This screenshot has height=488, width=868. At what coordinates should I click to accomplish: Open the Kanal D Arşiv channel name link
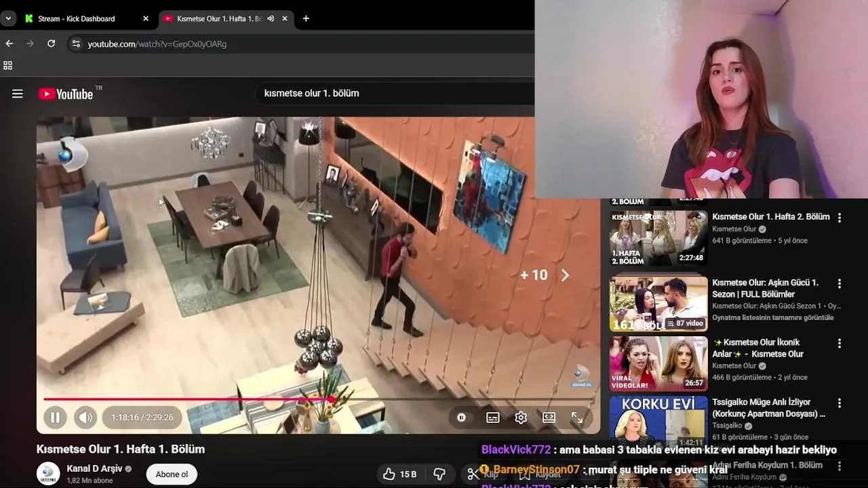click(94, 468)
